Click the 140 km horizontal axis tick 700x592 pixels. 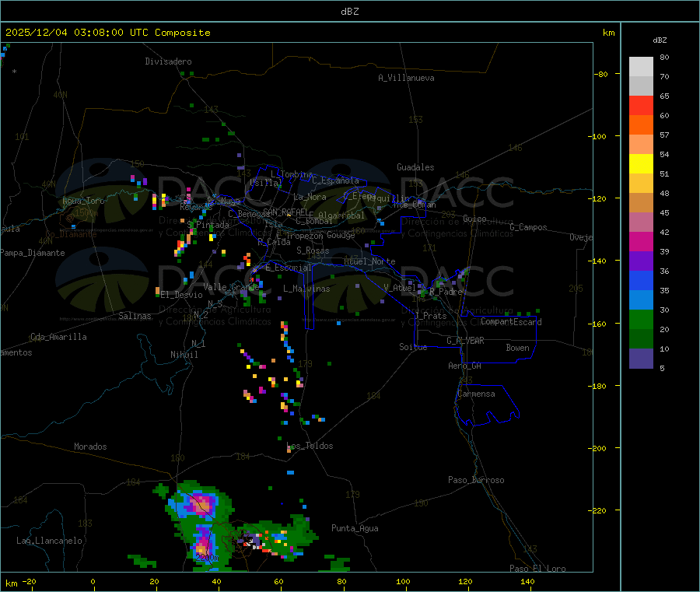pyautogui.click(x=527, y=582)
